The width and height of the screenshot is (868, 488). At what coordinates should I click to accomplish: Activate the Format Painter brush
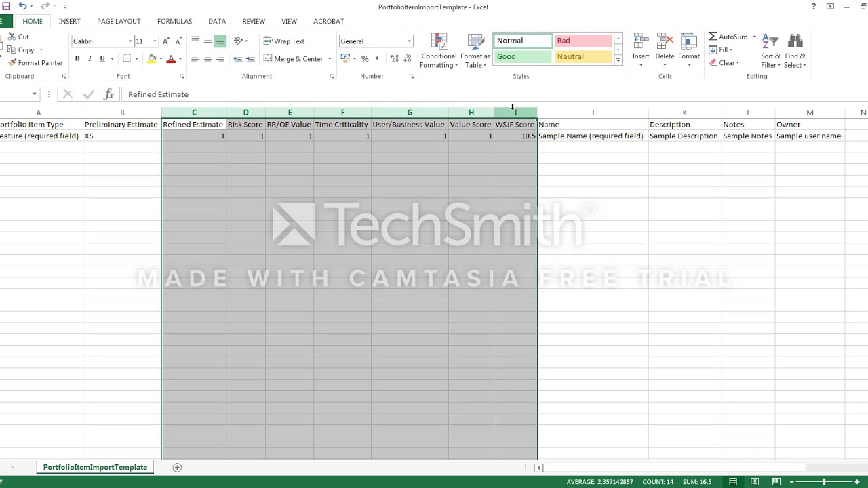click(x=35, y=62)
